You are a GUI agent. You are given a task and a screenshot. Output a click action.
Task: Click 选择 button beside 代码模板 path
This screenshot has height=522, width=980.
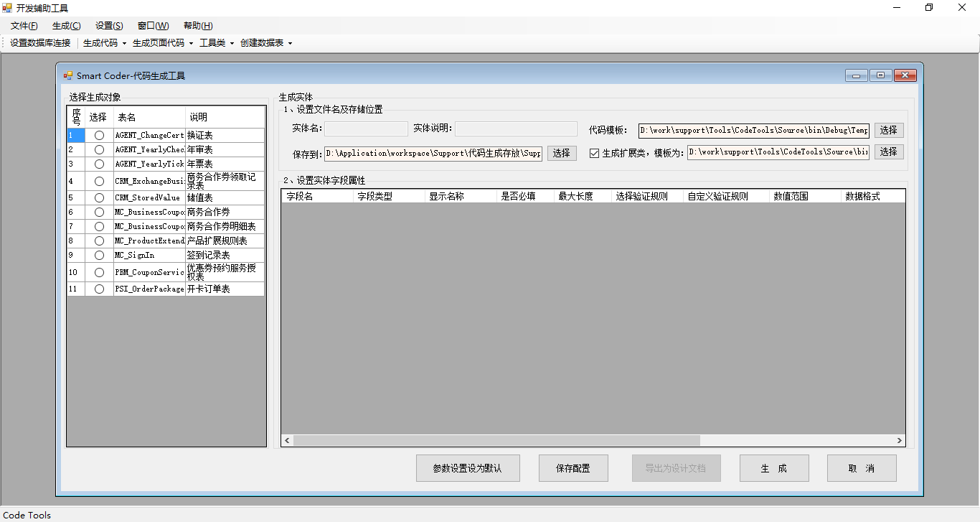click(x=889, y=130)
